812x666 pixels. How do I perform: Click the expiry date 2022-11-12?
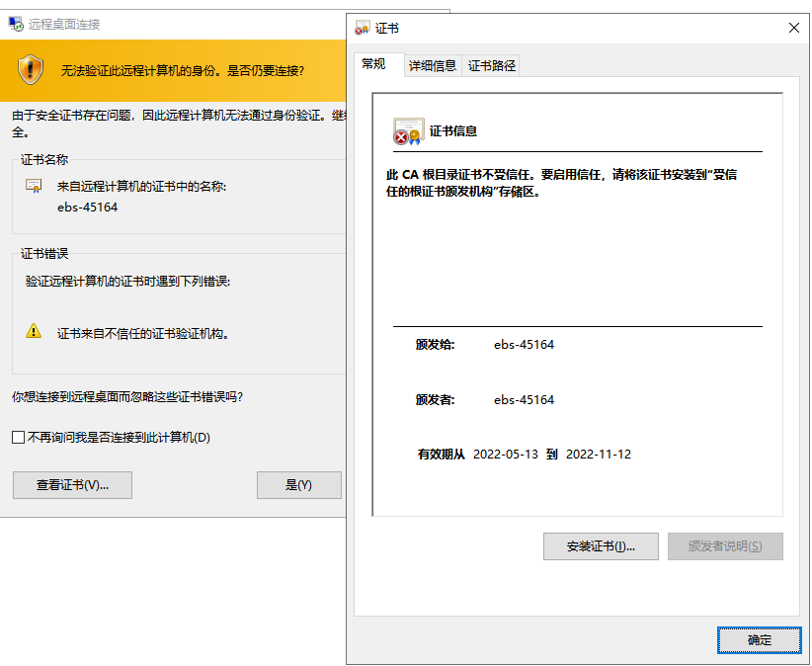(598, 455)
